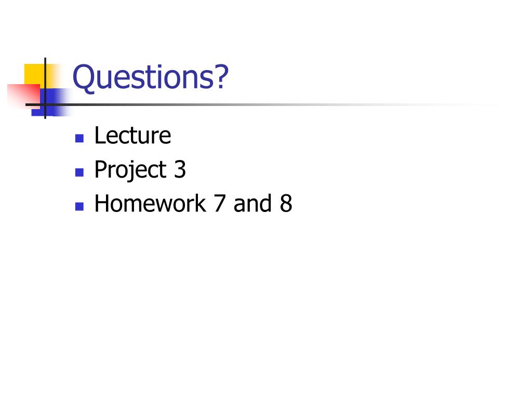Click the number 8 in Homework line

tap(286, 204)
